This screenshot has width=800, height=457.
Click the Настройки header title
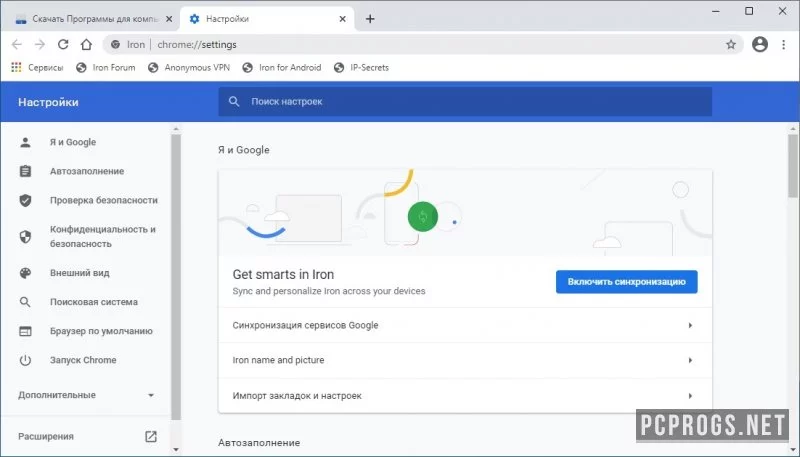(x=48, y=102)
